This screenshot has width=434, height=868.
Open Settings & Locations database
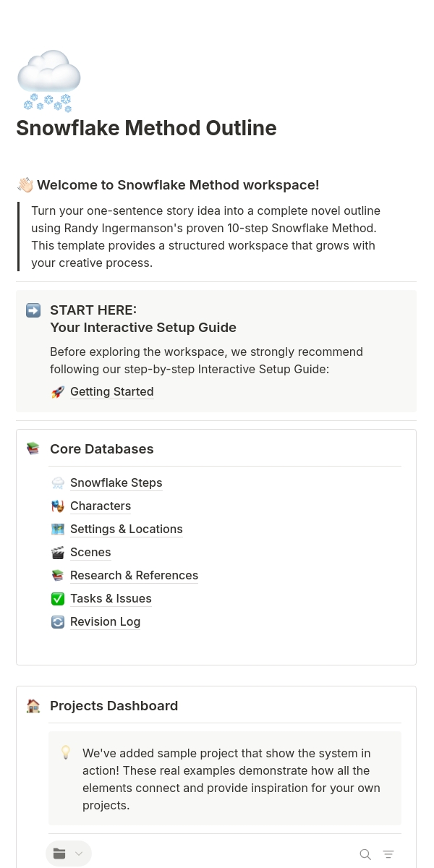pyautogui.click(x=127, y=529)
